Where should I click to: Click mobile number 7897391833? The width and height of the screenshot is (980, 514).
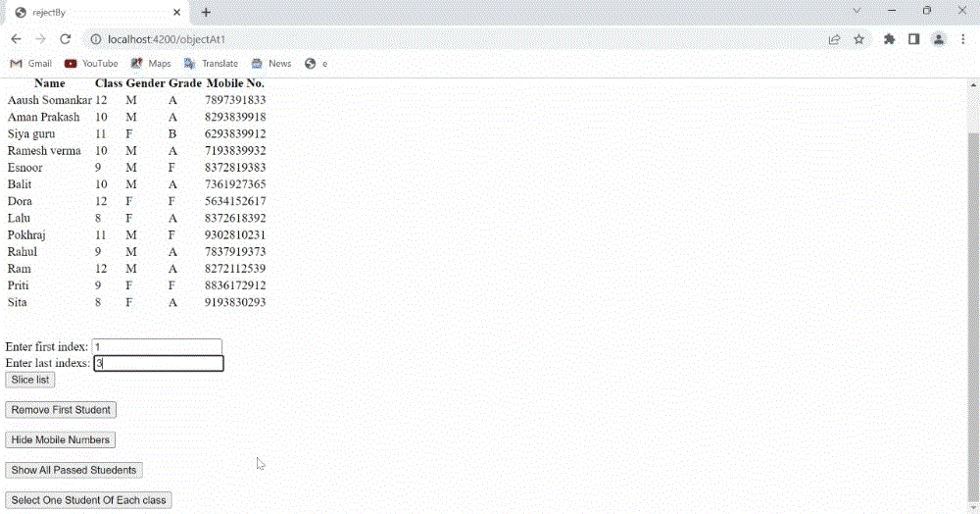[235, 100]
